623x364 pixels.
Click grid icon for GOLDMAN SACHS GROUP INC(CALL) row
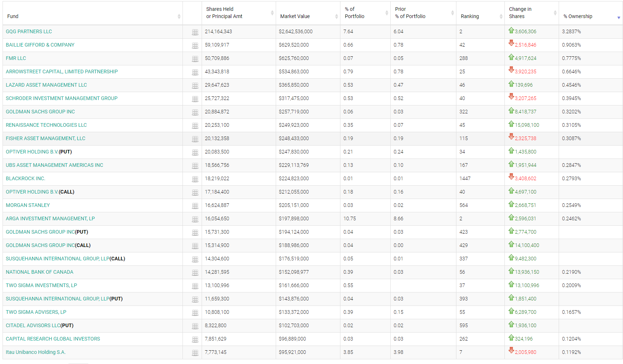pos(195,246)
